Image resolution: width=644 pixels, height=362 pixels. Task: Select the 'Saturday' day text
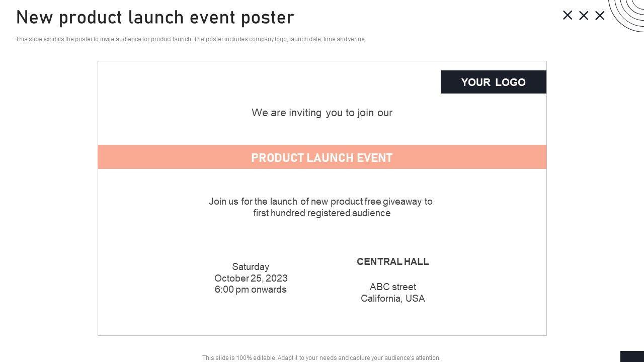point(251,267)
